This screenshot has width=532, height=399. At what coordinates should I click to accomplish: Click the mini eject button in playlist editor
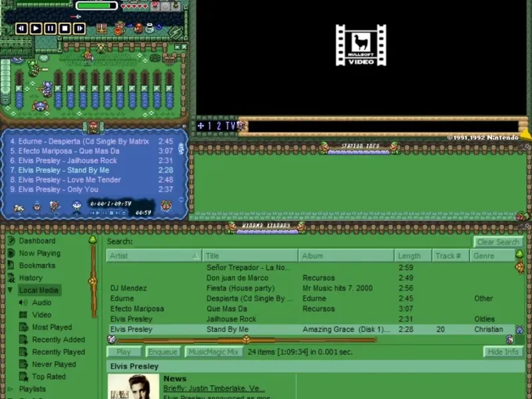pyautogui.click(x=124, y=213)
